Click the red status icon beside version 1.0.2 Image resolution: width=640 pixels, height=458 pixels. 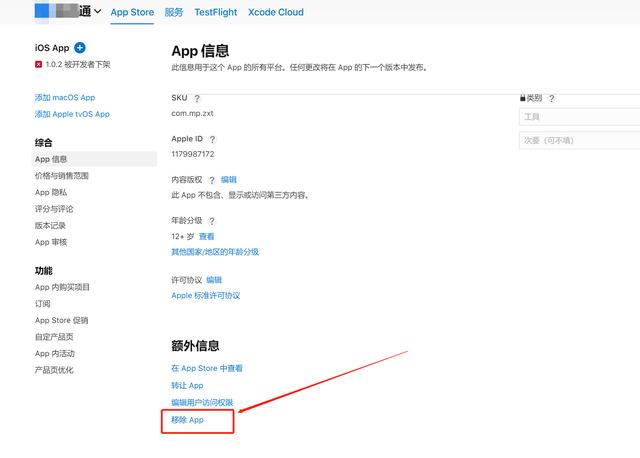[38, 64]
